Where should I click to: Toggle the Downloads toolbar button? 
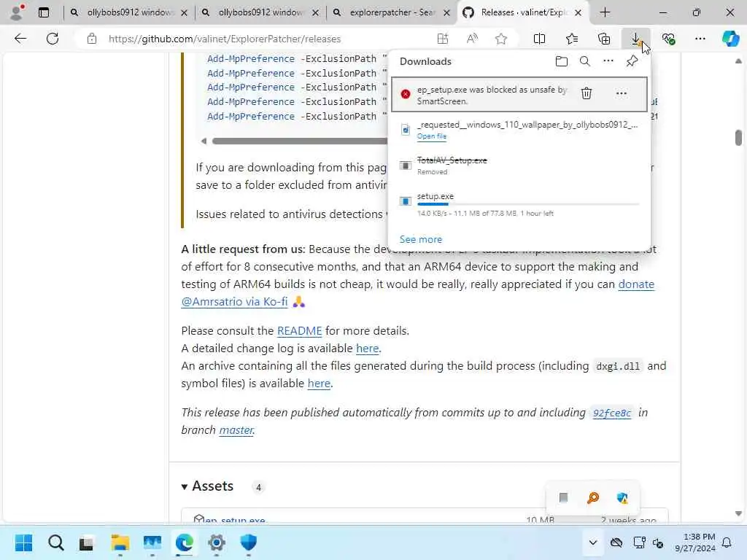(x=635, y=39)
